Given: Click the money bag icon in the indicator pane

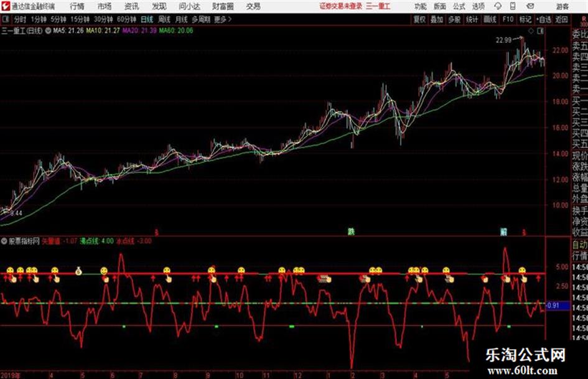Looking at the screenshot, I should [x=78, y=271].
